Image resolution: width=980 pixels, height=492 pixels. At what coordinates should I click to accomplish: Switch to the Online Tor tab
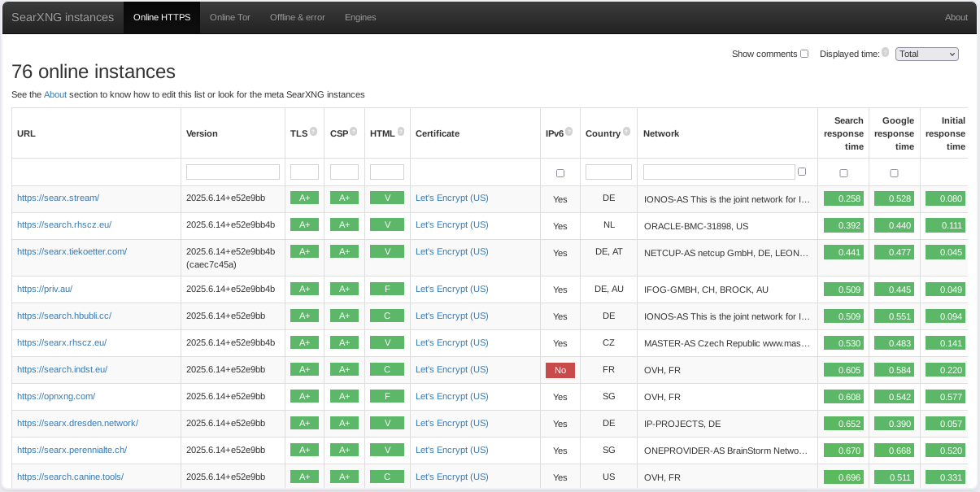230,17
